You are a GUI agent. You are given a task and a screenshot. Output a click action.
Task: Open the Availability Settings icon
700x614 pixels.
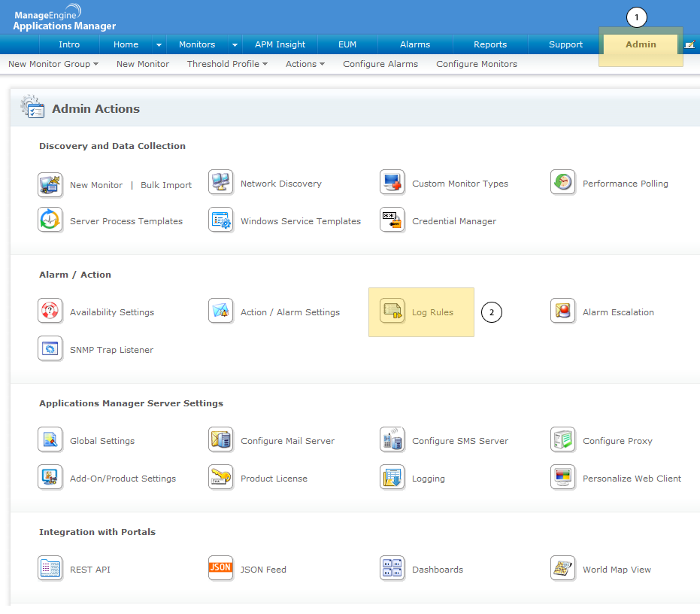[50, 312]
